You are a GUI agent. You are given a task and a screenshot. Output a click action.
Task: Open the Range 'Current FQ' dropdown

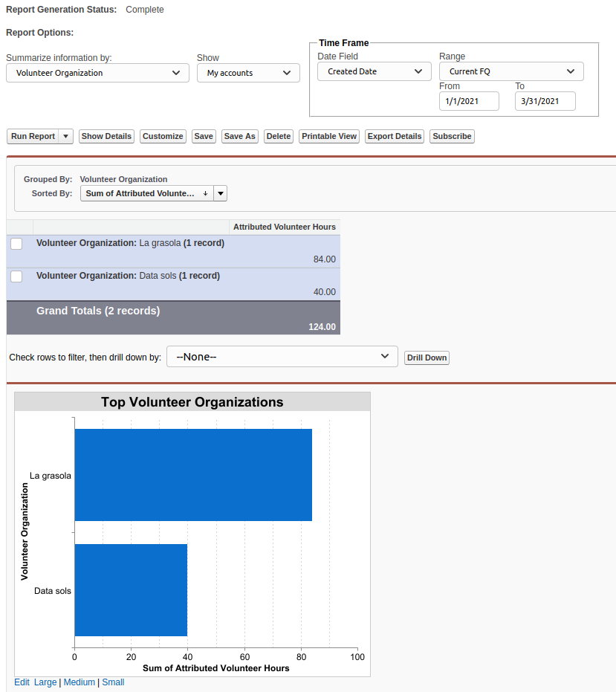511,71
